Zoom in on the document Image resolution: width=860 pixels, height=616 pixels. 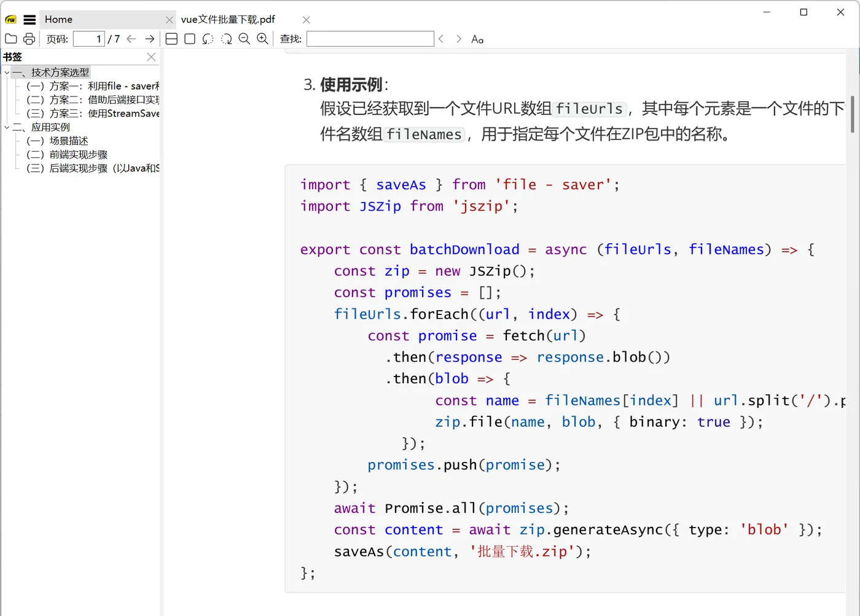[262, 39]
